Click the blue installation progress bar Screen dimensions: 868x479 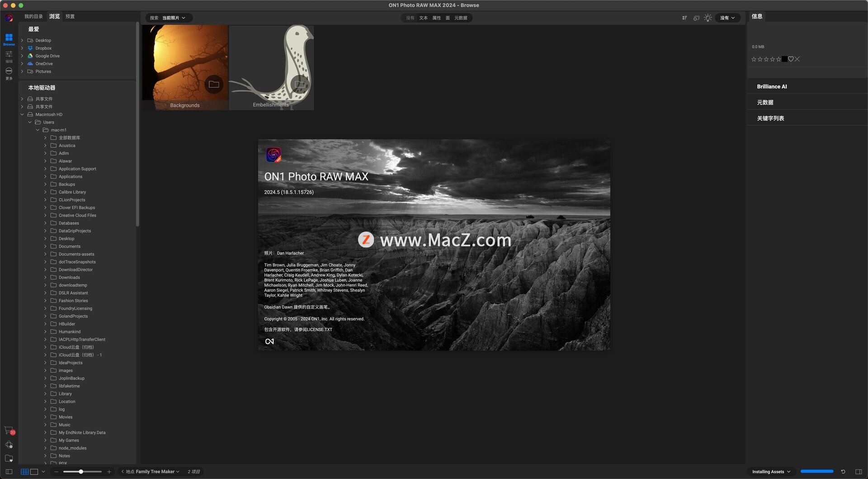pos(816,471)
